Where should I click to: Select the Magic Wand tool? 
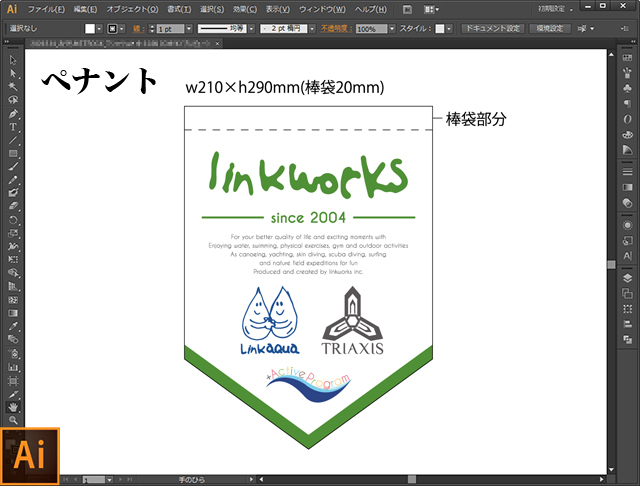13,87
